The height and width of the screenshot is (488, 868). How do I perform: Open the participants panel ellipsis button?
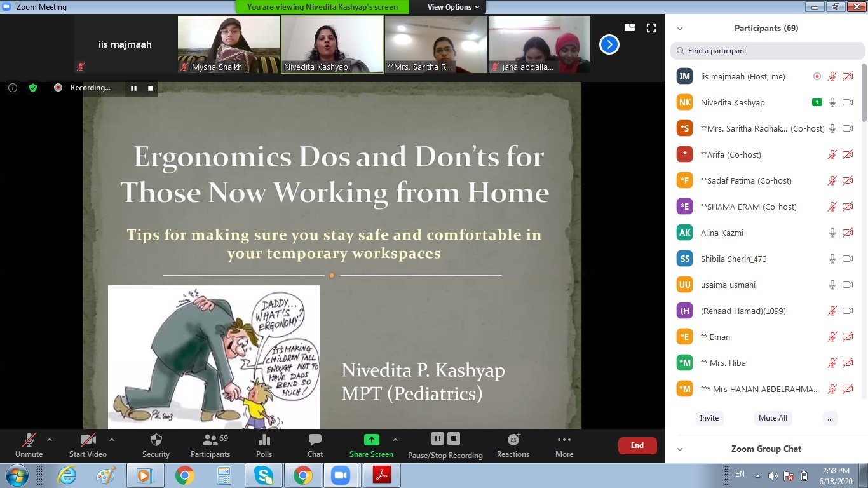pyautogui.click(x=829, y=418)
